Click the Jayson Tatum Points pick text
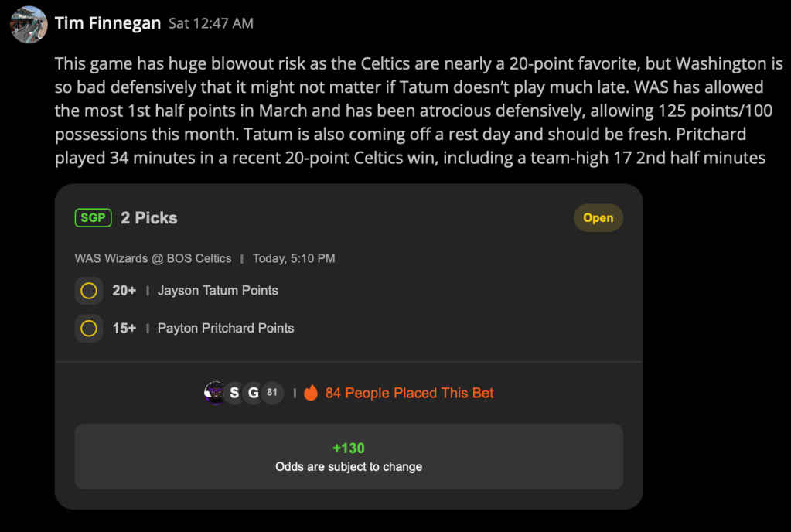Screen dimensions: 791x532 (218, 291)
